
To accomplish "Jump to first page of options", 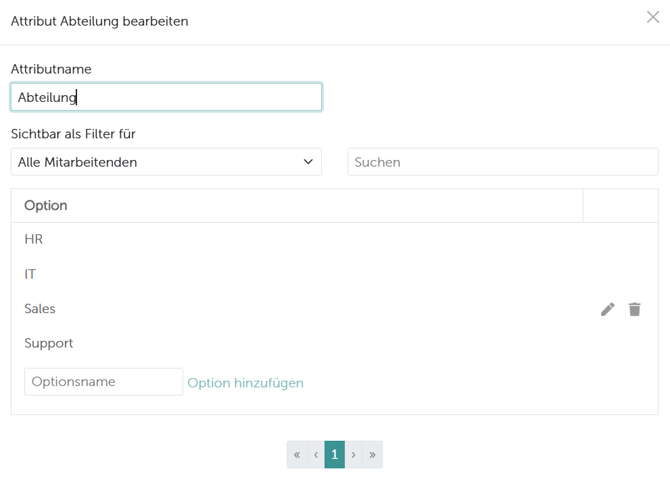I will 297,455.
